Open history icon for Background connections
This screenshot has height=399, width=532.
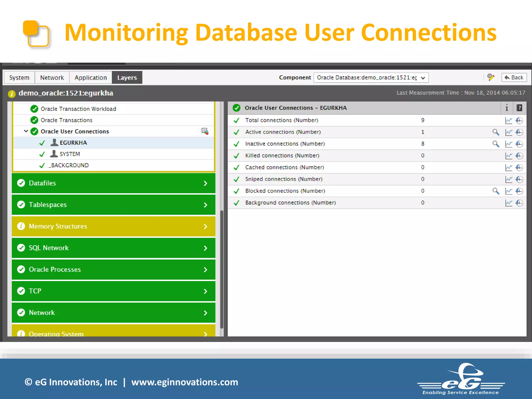tap(519, 203)
